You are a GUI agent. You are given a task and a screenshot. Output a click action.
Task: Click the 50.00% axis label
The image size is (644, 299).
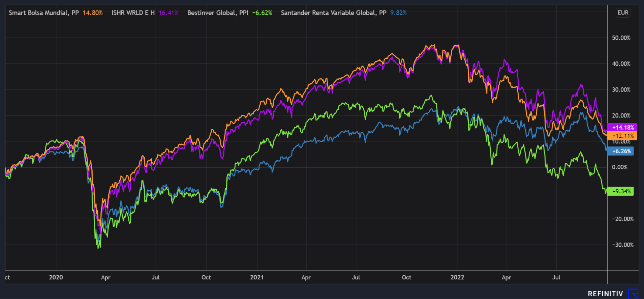621,38
